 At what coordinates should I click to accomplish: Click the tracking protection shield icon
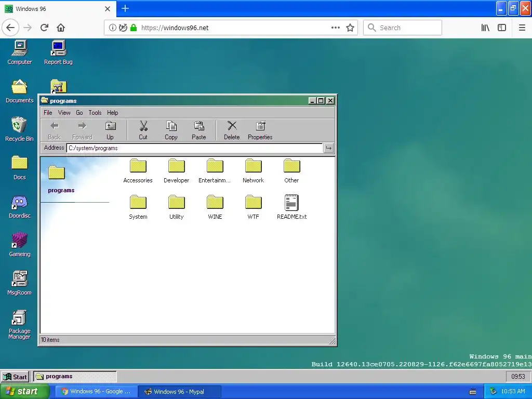(123, 28)
